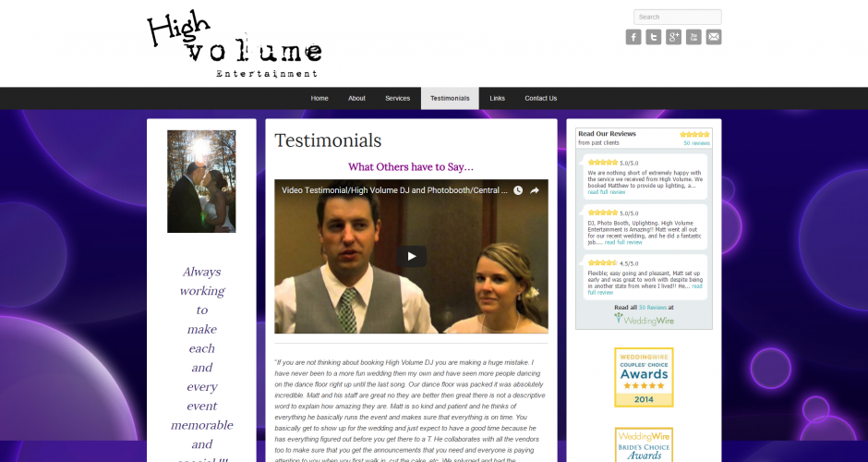
Task: Open the YouTube channel icon
Action: 693,37
